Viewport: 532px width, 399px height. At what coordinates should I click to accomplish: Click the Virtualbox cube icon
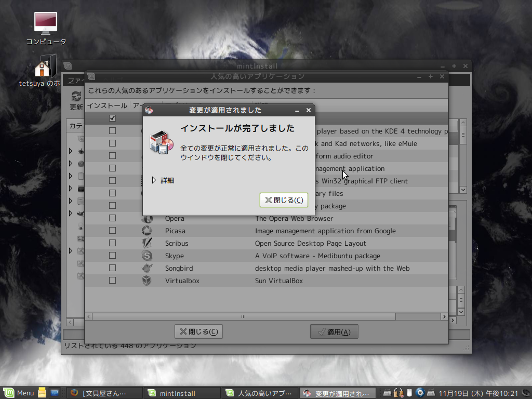[147, 281]
